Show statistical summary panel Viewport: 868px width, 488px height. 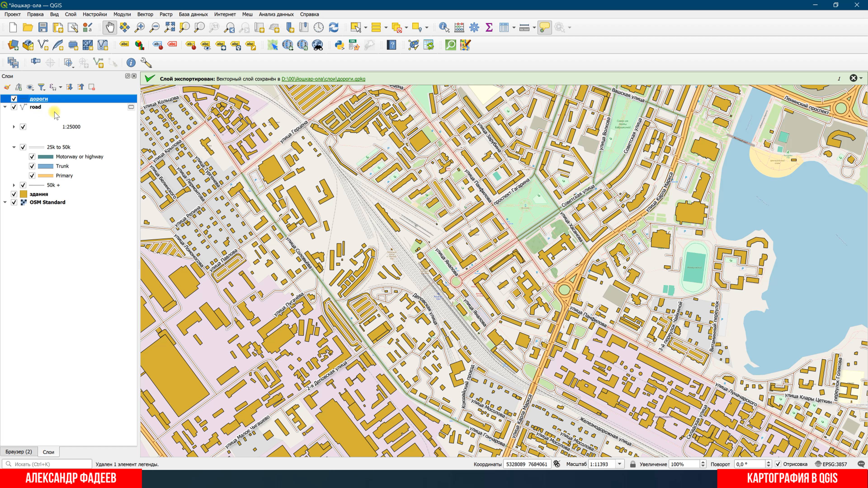tap(489, 28)
